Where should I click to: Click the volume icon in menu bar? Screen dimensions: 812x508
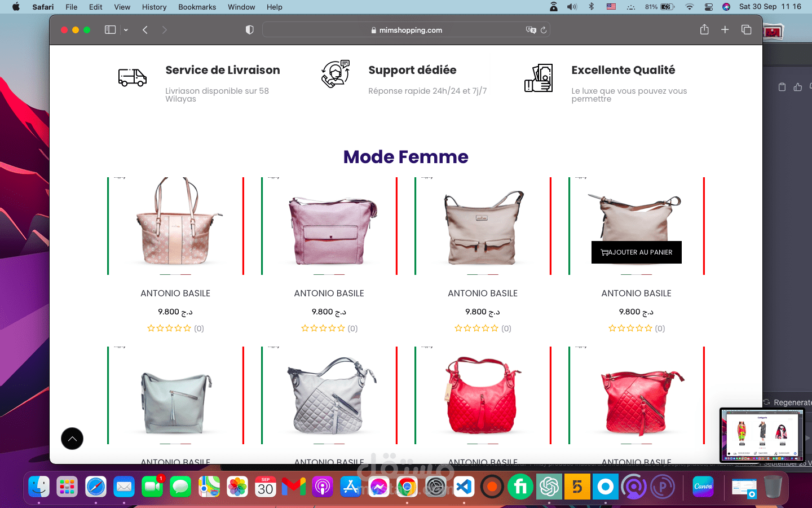coord(572,7)
